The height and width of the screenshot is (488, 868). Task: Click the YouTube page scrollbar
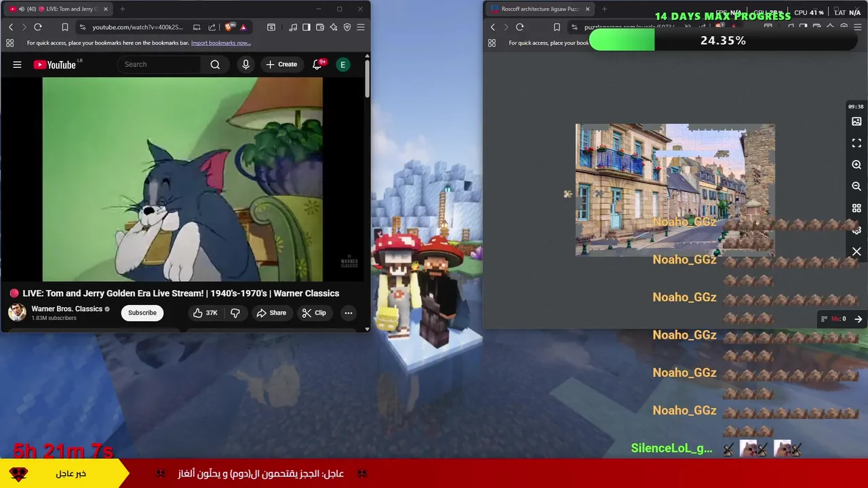367,78
